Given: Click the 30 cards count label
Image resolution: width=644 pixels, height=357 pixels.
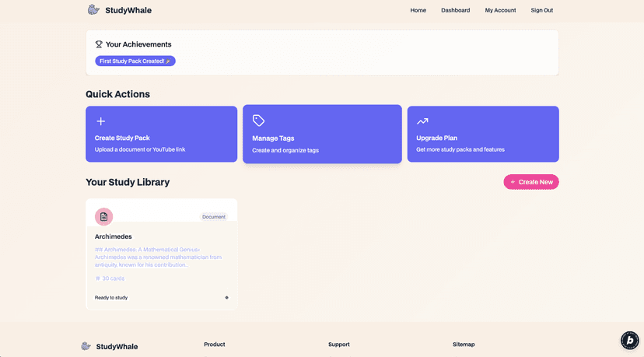Looking at the screenshot, I should click(110, 278).
